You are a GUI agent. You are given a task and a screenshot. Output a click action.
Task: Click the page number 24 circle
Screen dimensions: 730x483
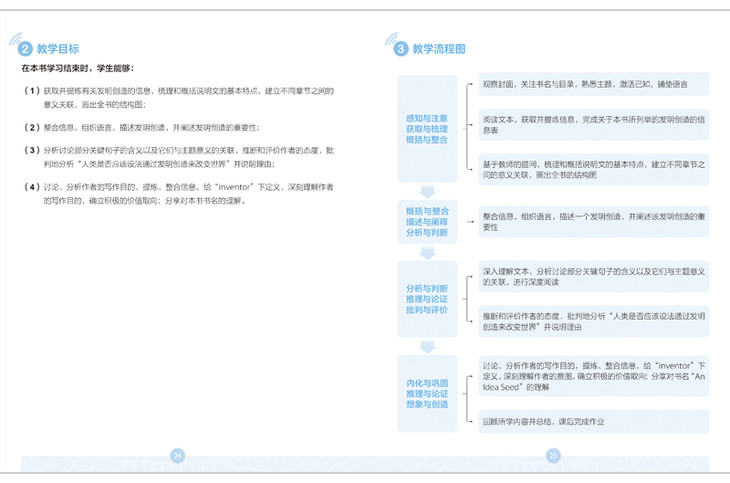[x=178, y=455]
